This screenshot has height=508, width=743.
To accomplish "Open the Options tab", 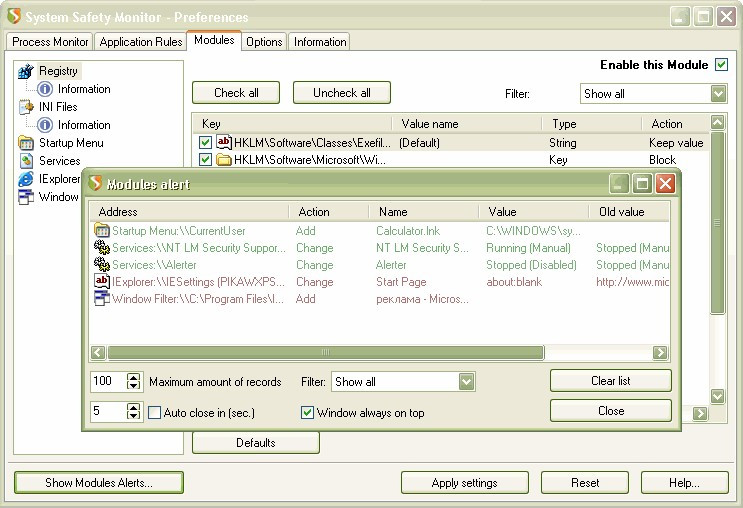I will (264, 42).
